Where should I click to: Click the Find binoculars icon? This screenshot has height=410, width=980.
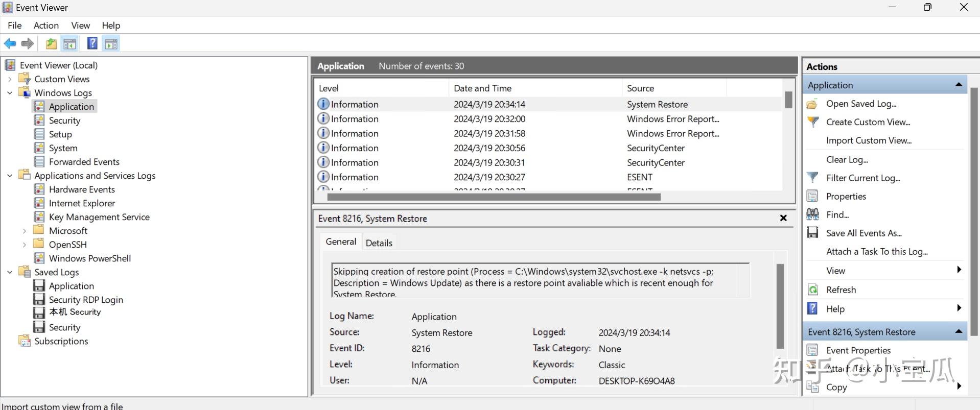point(812,214)
